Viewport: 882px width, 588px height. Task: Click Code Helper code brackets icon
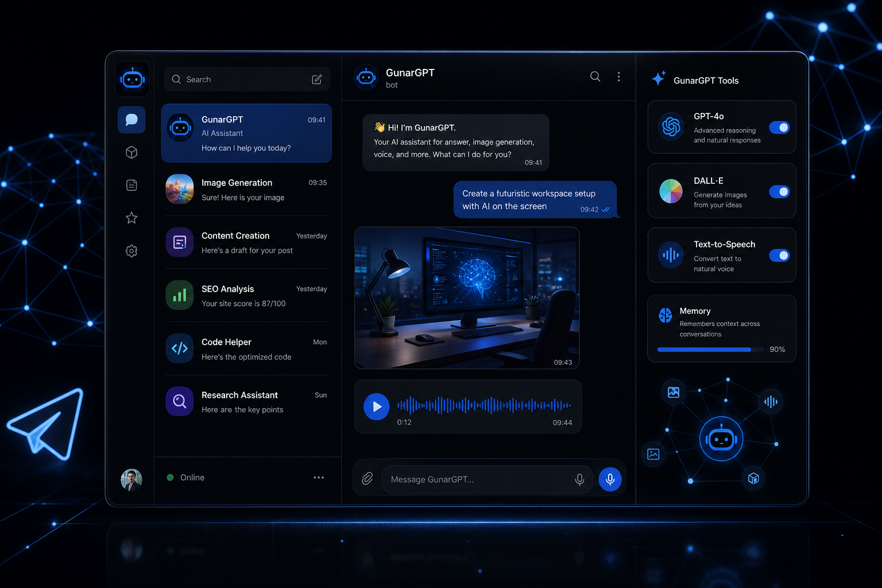coord(180,349)
